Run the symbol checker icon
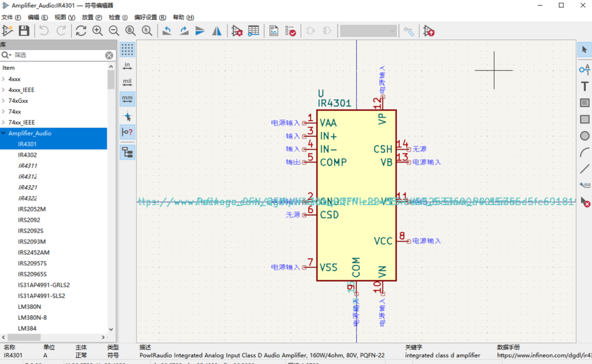Viewport: 592px width, 364px height. [x=290, y=31]
